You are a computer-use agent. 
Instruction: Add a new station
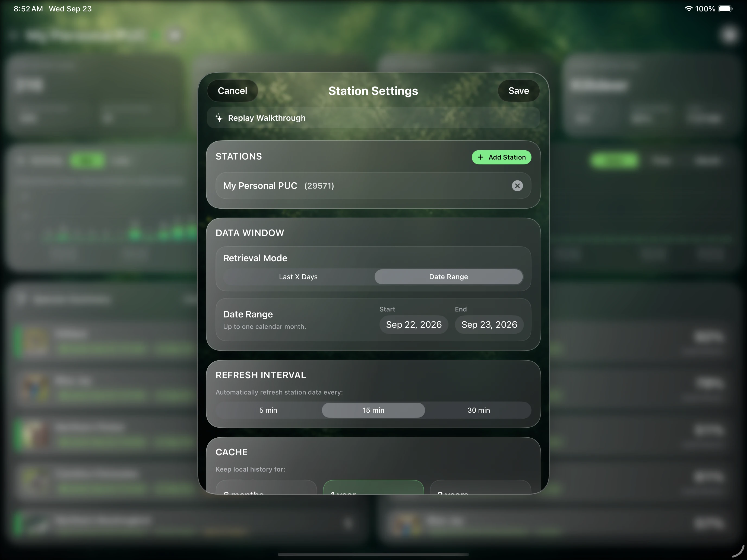click(x=501, y=157)
